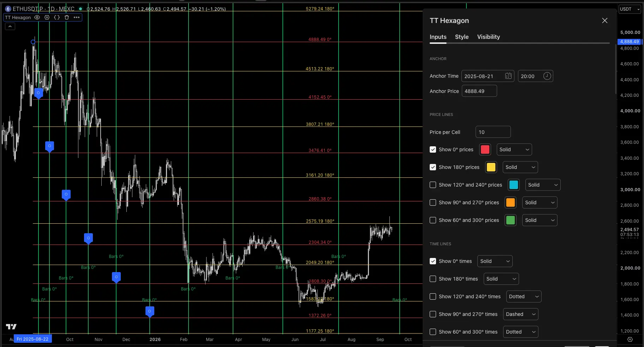Click blue pin marker above the 1808.30 line
Viewport: 644px width, 347px height.
pyautogui.click(x=116, y=277)
